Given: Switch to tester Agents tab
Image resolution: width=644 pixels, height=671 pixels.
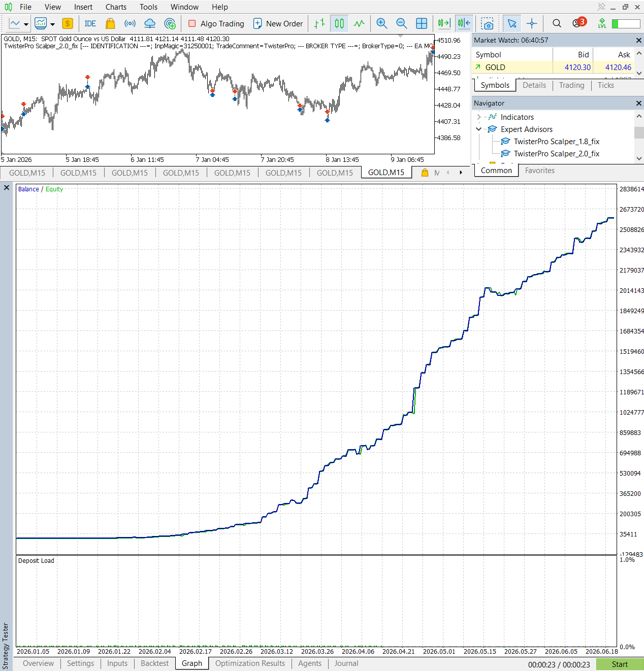Looking at the screenshot, I should [310, 663].
